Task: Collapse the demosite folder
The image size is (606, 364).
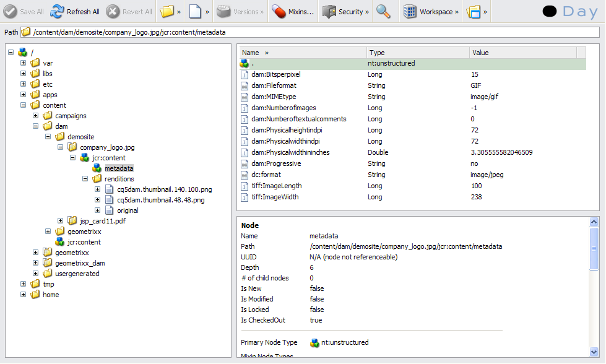Action: [x=48, y=136]
